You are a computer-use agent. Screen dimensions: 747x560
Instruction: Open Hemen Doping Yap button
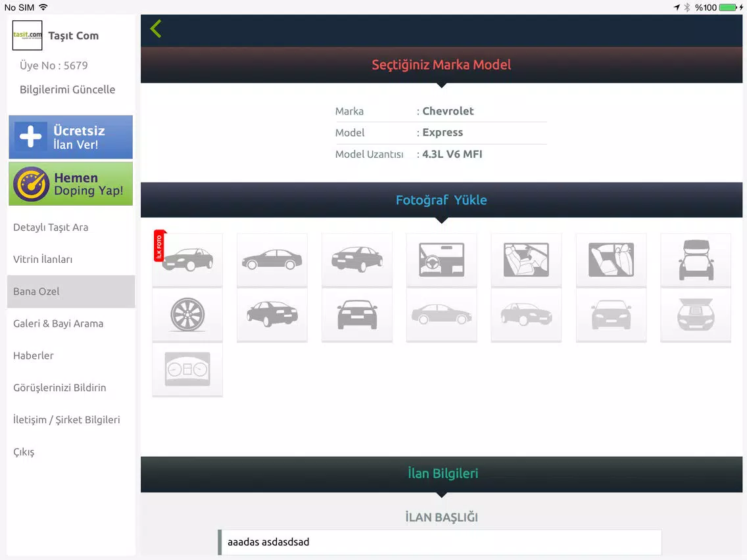click(x=70, y=184)
